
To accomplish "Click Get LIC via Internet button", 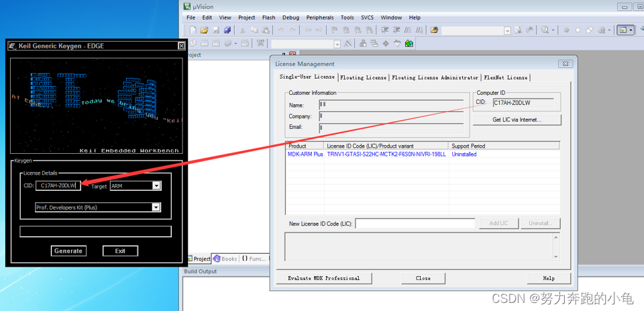I will (517, 120).
